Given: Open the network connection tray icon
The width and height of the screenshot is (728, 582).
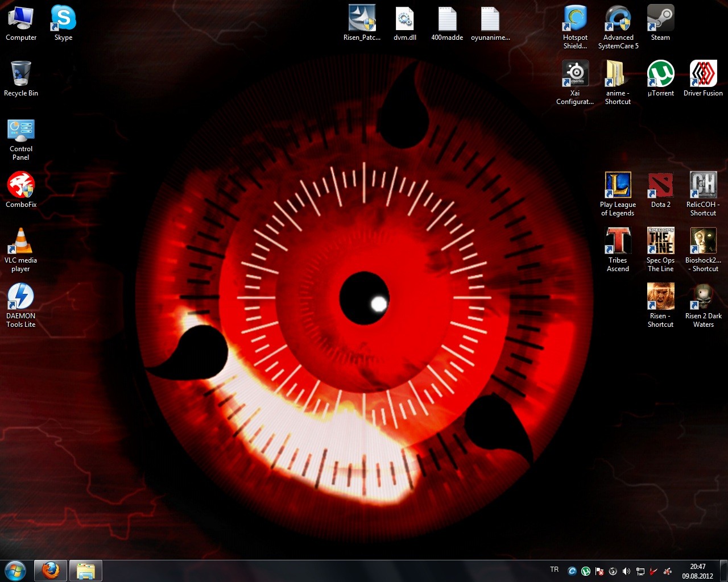Looking at the screenshot, I should [640, 571].
